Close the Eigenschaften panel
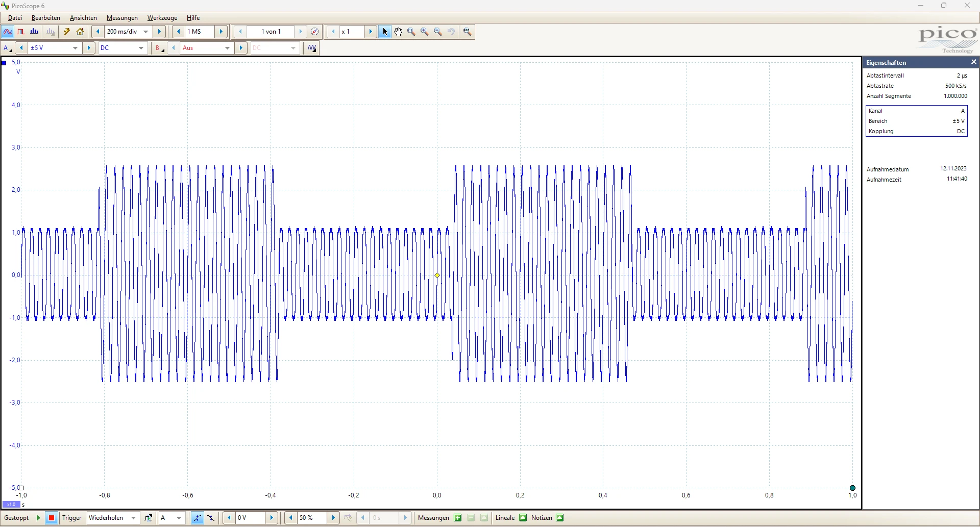 973,62
